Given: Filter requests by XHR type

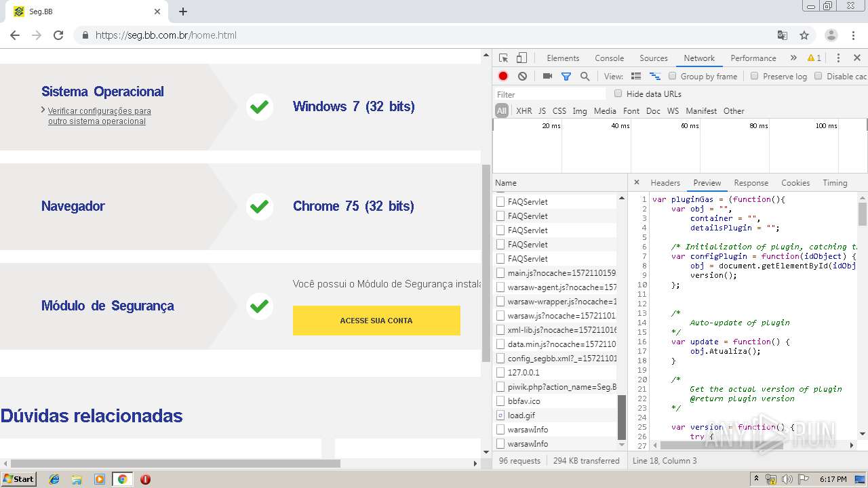Looking at the screenshot, I should click(524, 111).
